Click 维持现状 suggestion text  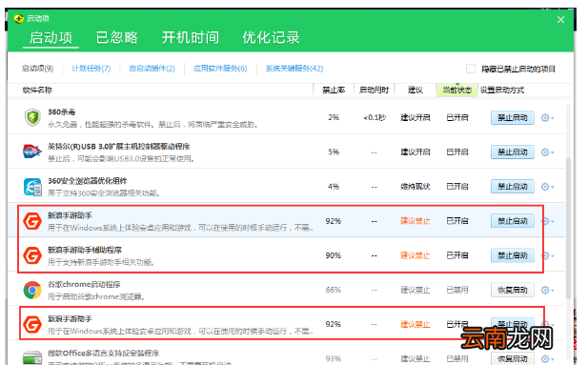(416, 187)
